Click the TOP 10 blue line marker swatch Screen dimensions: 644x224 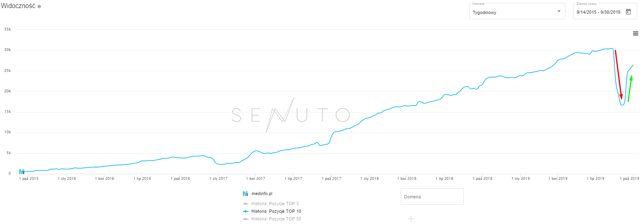tap(246, 212)
